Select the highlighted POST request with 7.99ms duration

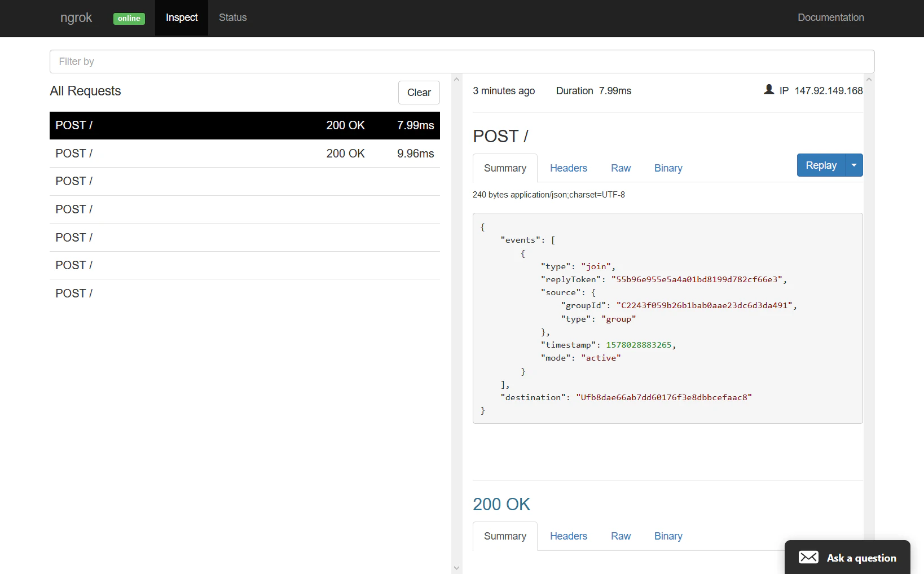[244, 125]
